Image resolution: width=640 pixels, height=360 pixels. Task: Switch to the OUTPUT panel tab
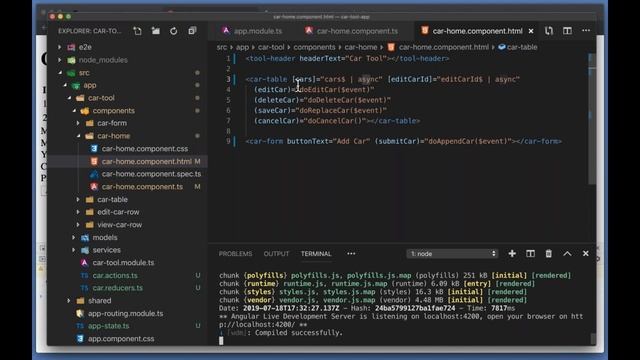click(276, 254)
